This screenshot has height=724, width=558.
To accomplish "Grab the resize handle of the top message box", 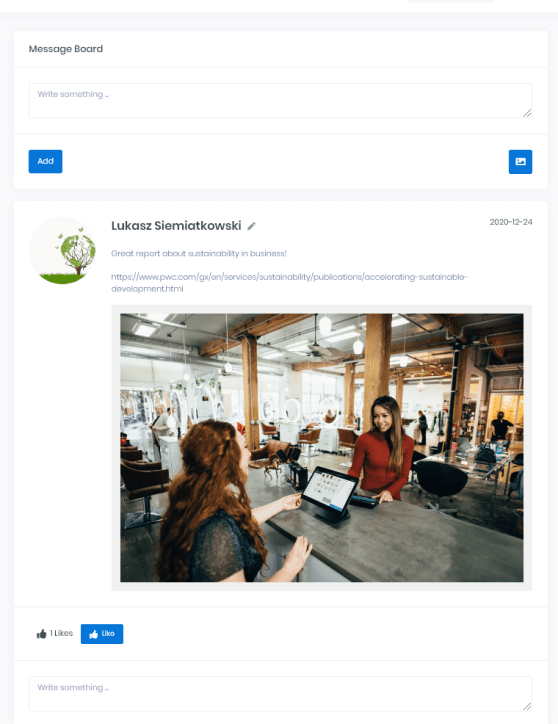I will pos(527,113).
